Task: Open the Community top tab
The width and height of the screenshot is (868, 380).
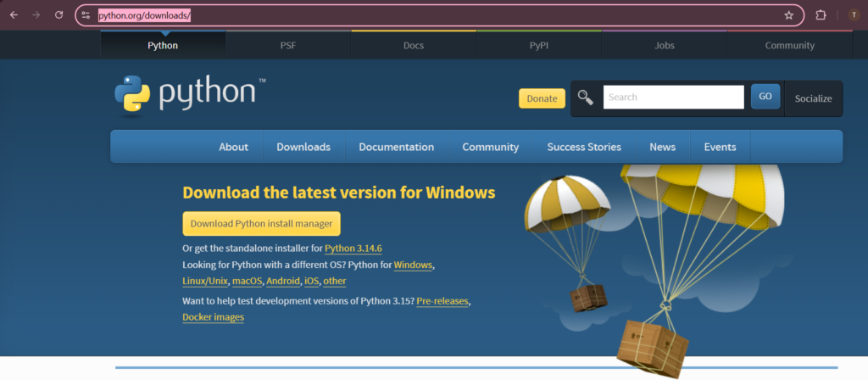Action: click(789, 46)
